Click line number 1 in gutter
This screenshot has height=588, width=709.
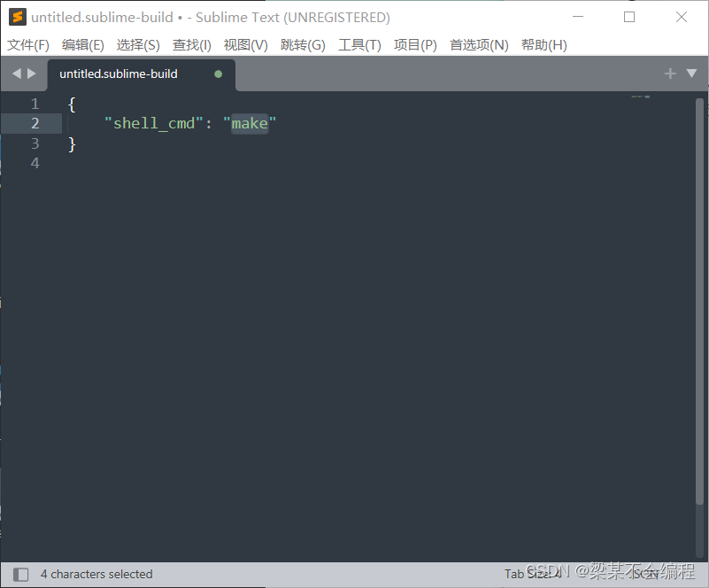tap(35, 104)
